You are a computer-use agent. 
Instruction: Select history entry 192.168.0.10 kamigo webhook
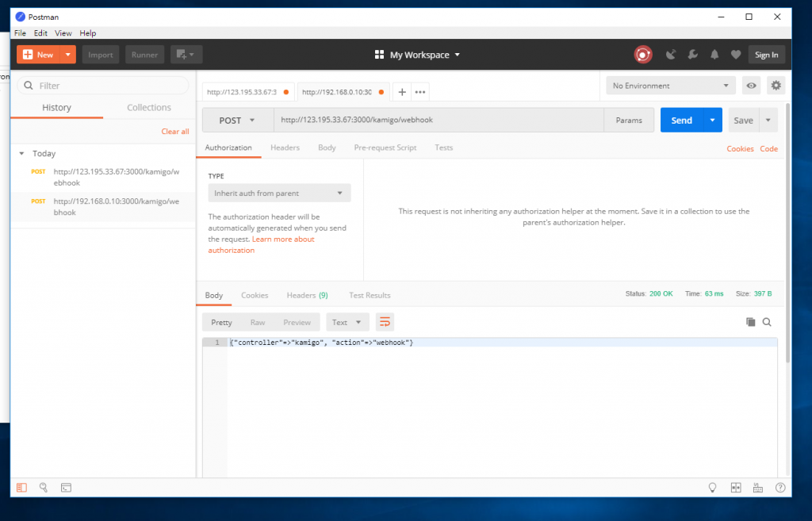click(x=103, y=207)
